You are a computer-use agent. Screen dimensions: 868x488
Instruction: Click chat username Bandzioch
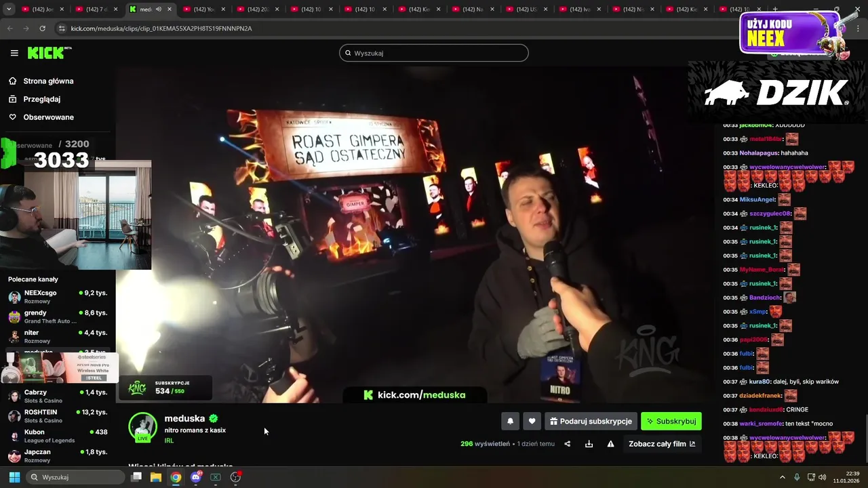pyautogui.click(x=765, y=298)
